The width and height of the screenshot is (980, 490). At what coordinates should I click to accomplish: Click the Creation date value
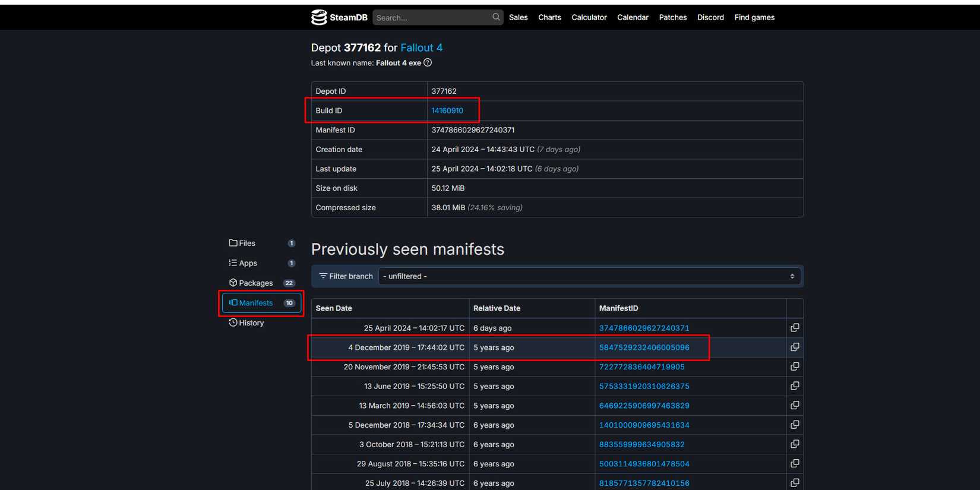pyautogui.click(x=506, y=150)
